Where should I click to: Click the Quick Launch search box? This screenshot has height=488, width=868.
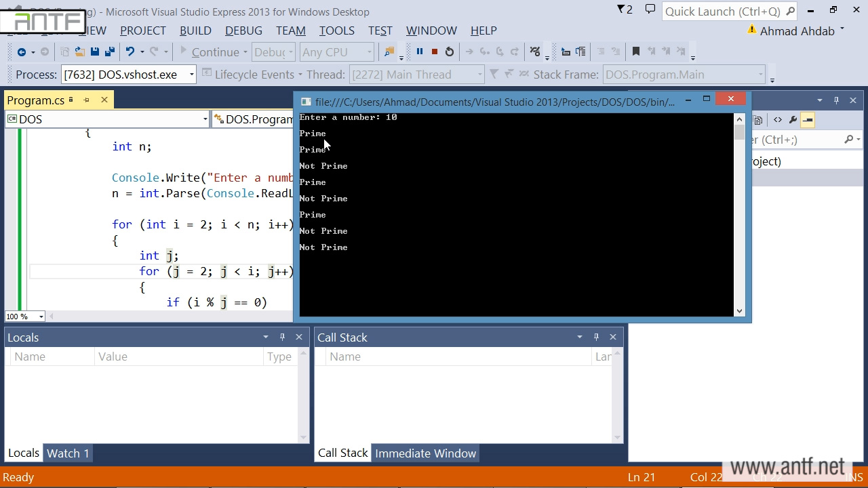pyautogui.click(x=722, y=12)
